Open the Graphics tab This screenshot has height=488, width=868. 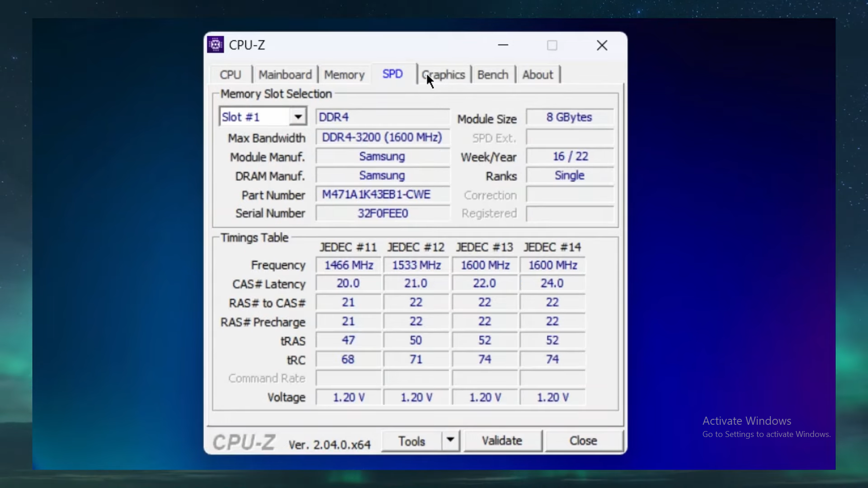[x=443, y=75]
